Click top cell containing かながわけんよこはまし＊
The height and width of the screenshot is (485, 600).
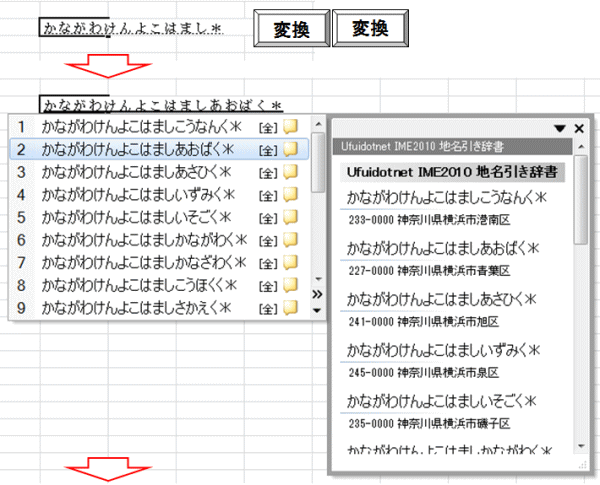(x=132, y=28)
